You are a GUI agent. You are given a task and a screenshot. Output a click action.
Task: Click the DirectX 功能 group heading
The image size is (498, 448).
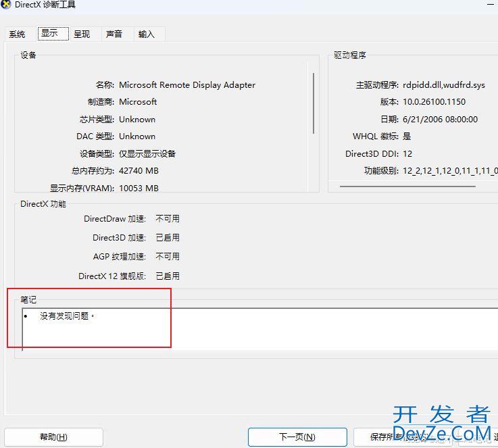click(43, 204)
